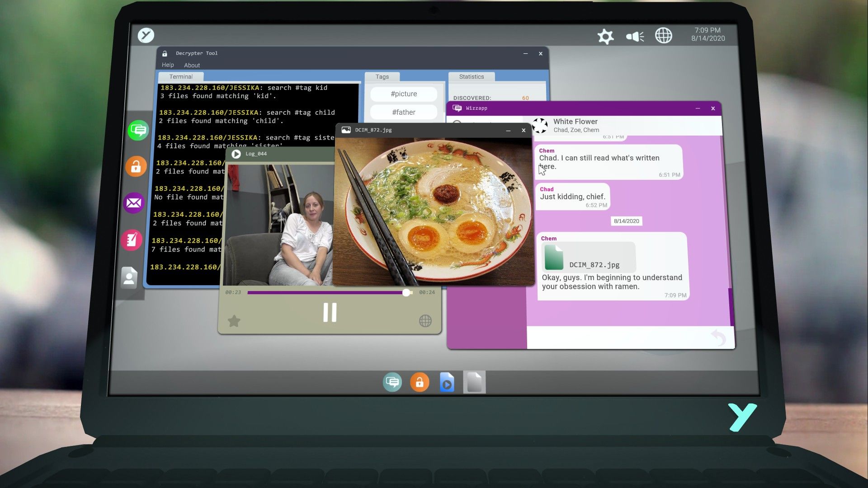Seek along the Log_044 progress bar

click(x=330, y=293)
